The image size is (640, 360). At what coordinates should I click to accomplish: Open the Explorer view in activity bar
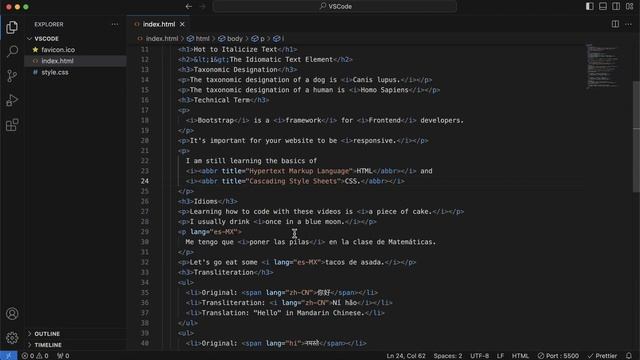pyautogui.click(x=12, y=27)
